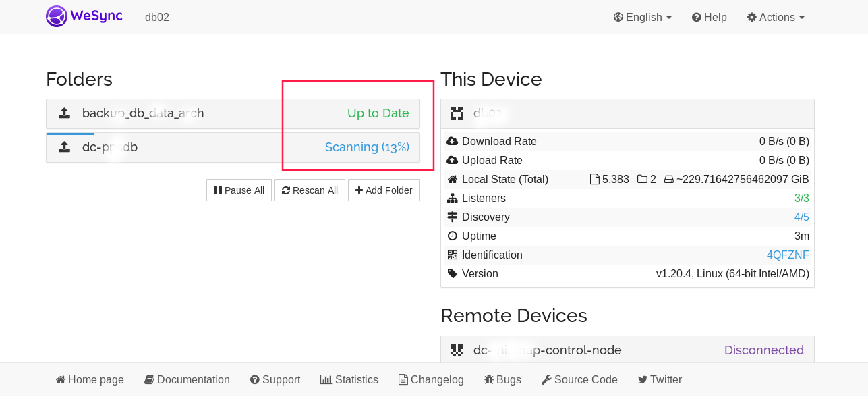Click the Uptime clock icon
The width and height of the screenshot is (868, 397).
tap(453, 236)
